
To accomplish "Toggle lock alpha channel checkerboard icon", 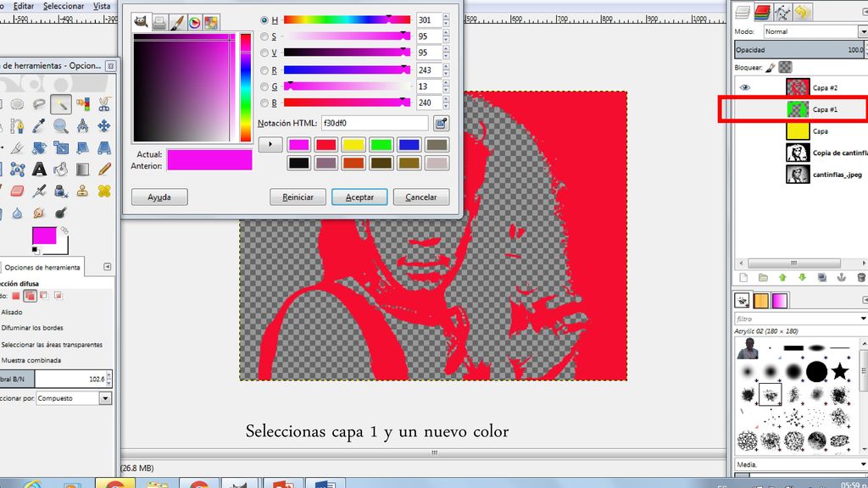I will pos(785,68).
